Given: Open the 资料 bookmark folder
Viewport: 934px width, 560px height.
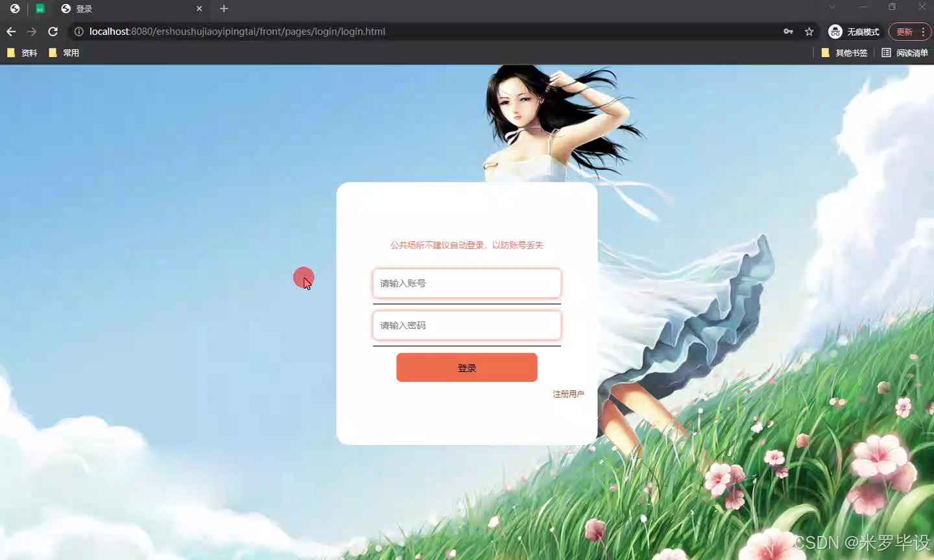Looking at the screenshot, I should [x=22, y=52].
